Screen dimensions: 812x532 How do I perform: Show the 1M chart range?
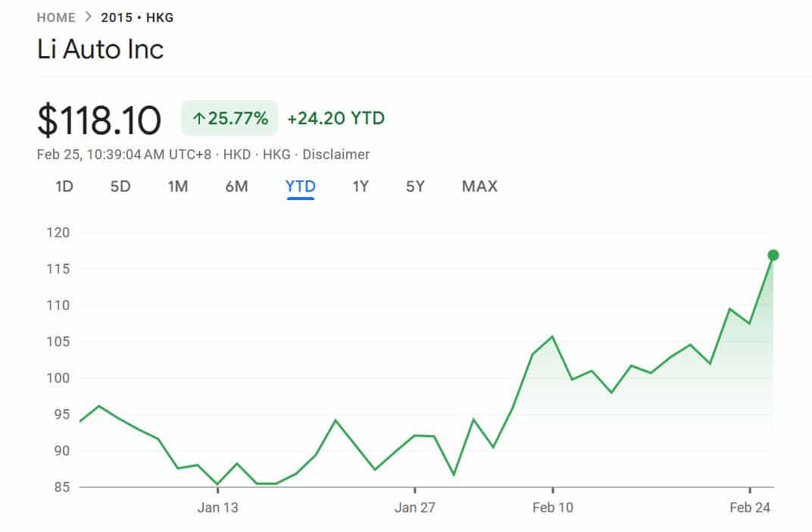pos(178,186)
